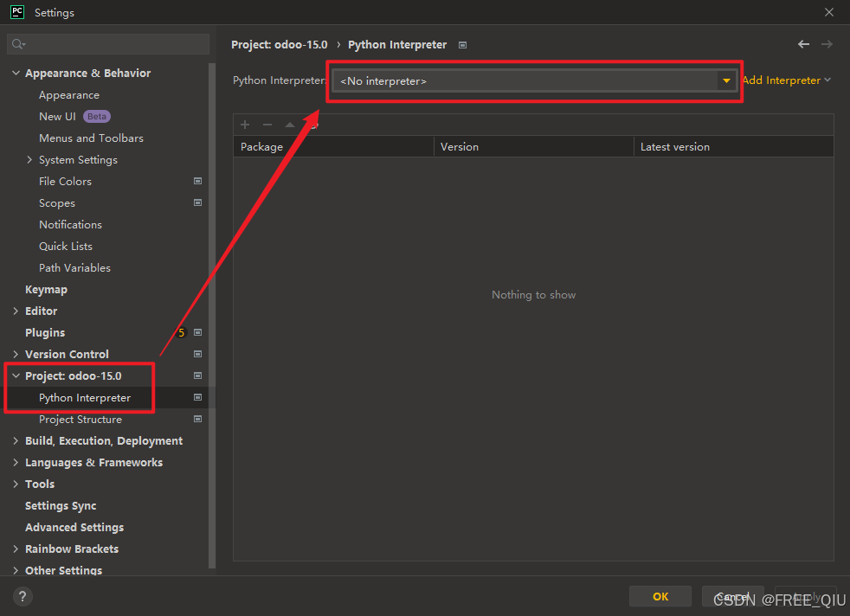Open help with the question mark icon

[x=23, y=596]
